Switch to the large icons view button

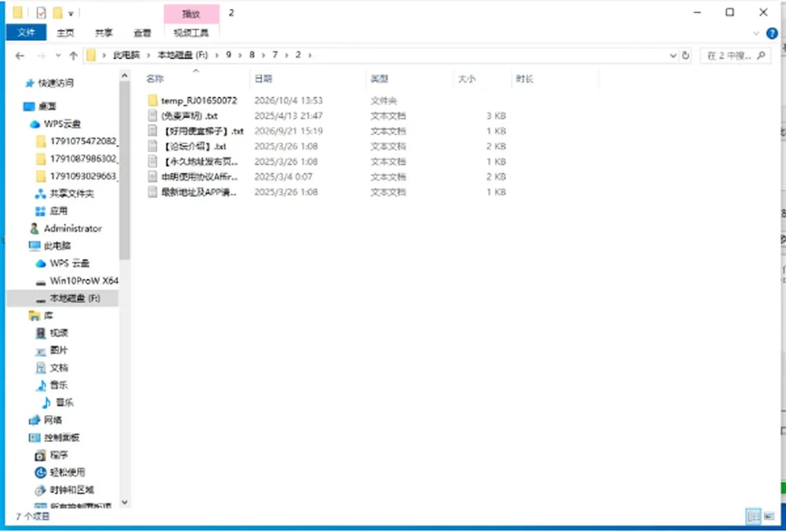(769, 516)
